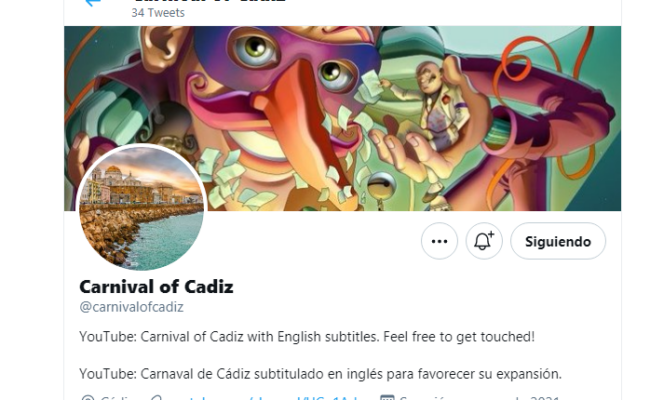
Task: Turn on notifications with the bell icon
Action: (484, 241)
